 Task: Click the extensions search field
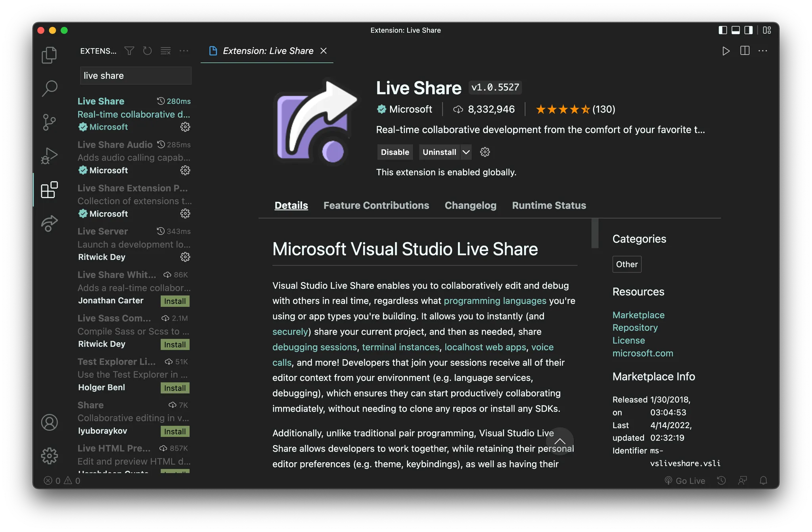pyautogui.click(x=136, y=76)
